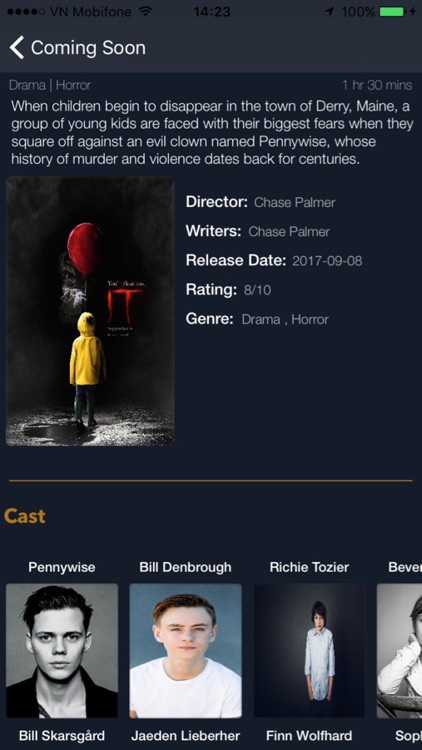Viewport: 422px width, 750px height.
Task: Tap the back chevron icon
Action: [17, 48]
